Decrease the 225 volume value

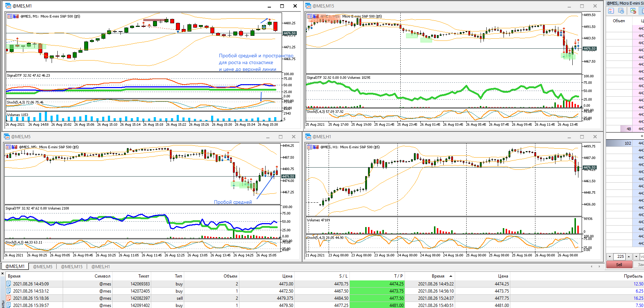pos(610,256)
